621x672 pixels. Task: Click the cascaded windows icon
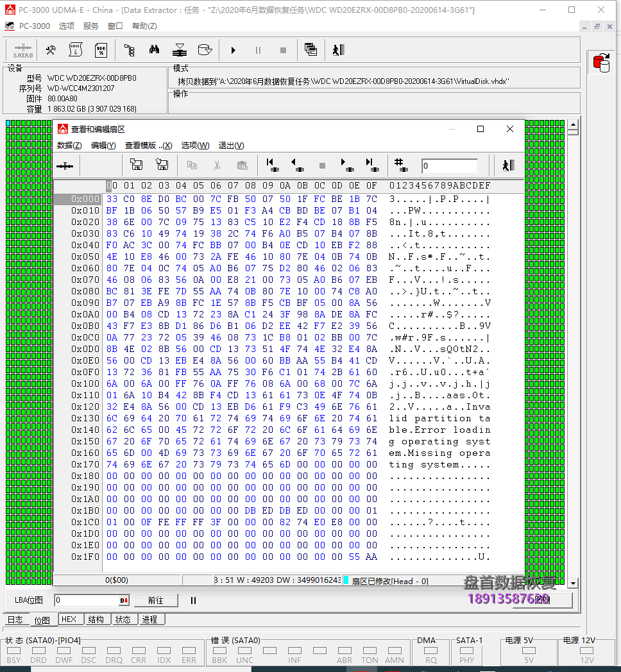tap(310, 50)
